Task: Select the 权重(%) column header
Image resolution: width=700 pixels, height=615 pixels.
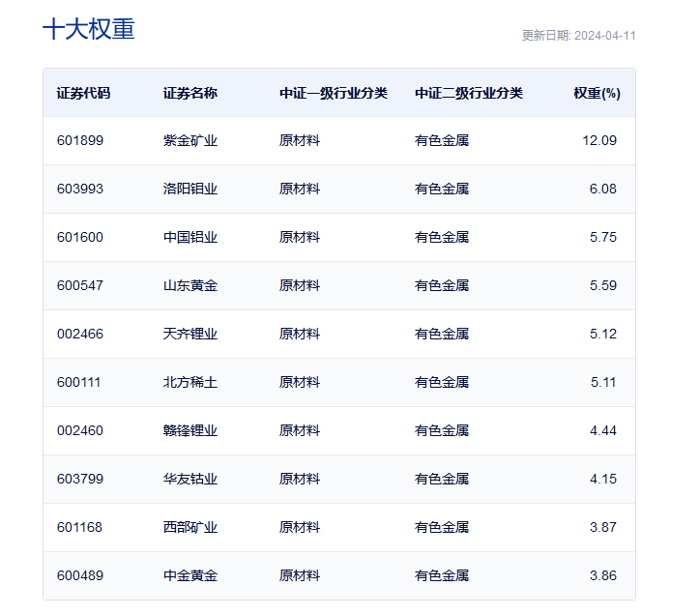Action: click(x=597, y=93)
